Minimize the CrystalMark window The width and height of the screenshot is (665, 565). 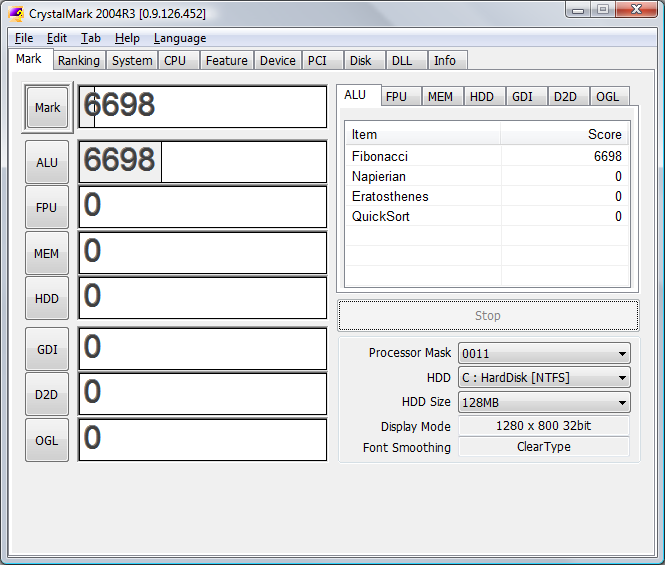578,9
